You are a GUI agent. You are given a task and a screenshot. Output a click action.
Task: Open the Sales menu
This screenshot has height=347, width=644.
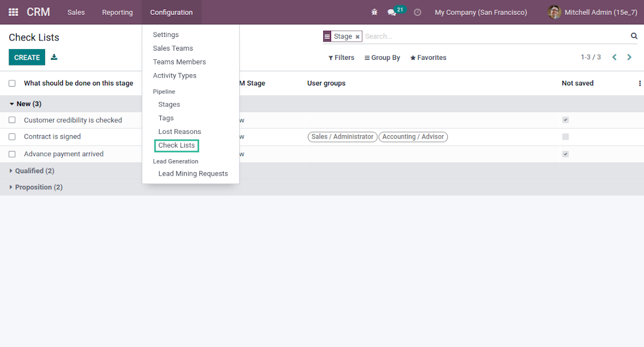(76, 13)
